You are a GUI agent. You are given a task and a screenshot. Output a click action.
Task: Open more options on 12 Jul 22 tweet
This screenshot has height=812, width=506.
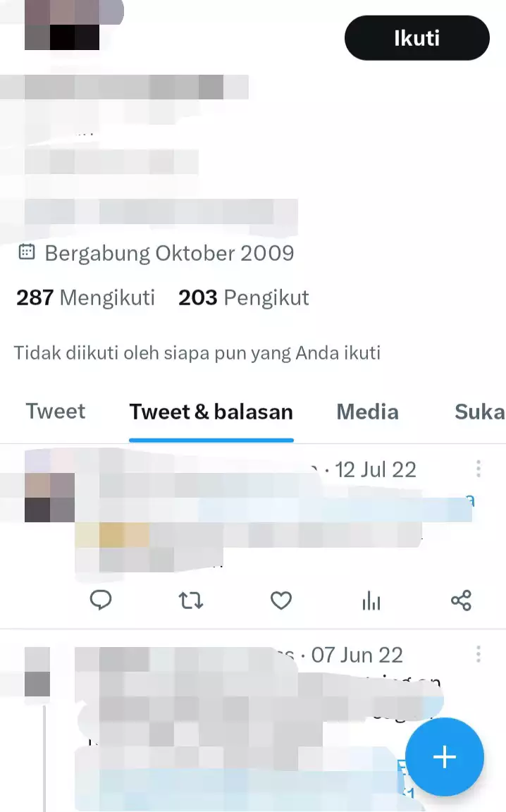(479, 469)
